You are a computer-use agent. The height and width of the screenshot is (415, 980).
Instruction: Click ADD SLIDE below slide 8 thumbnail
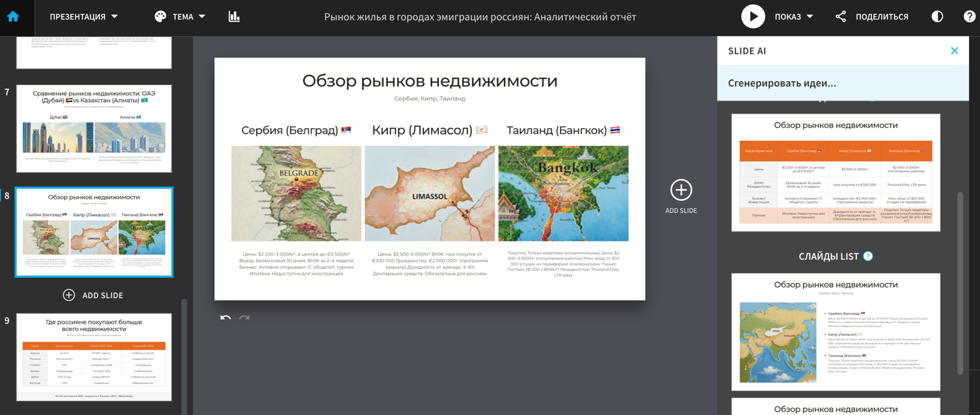[x=93, y=295]
